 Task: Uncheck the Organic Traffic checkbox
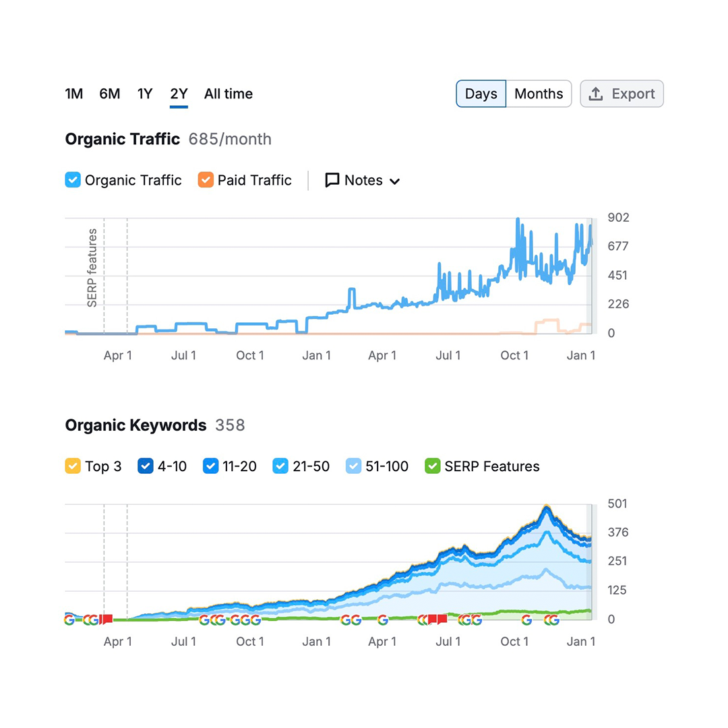coord(73,181)
